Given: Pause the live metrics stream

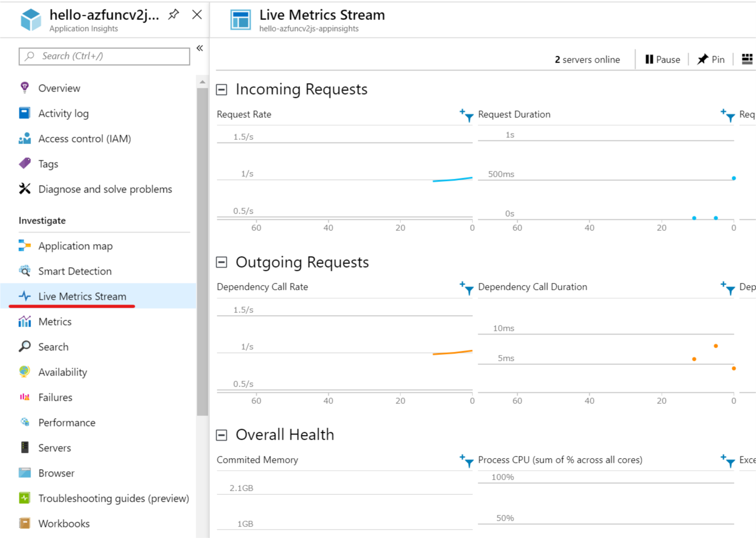Looking at the screenshot, I should pyautogui.click(x=662, y=59).
